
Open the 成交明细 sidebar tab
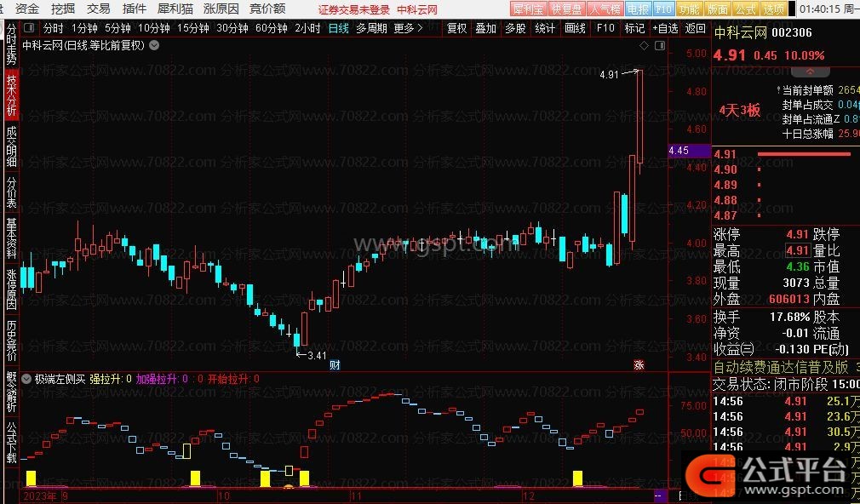tap(11, 146)
